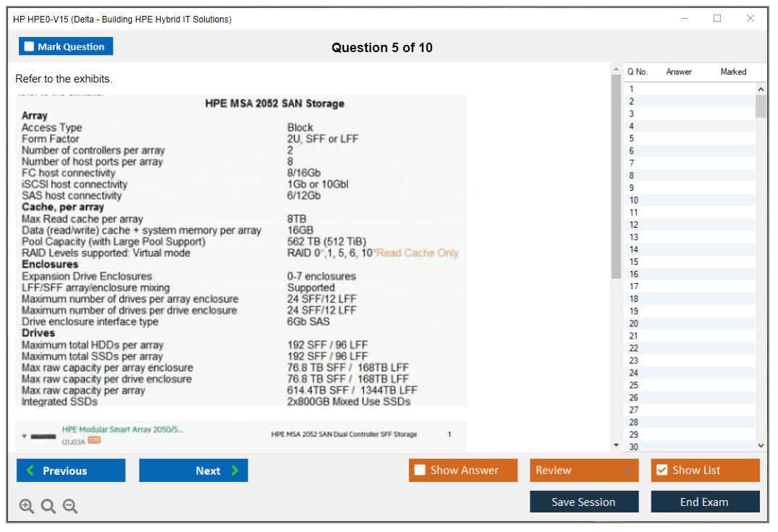This screenshot has height=532, width=778.
Task: Collapse the HPE Modular Smart Array row
Action: tap(23, 436)
